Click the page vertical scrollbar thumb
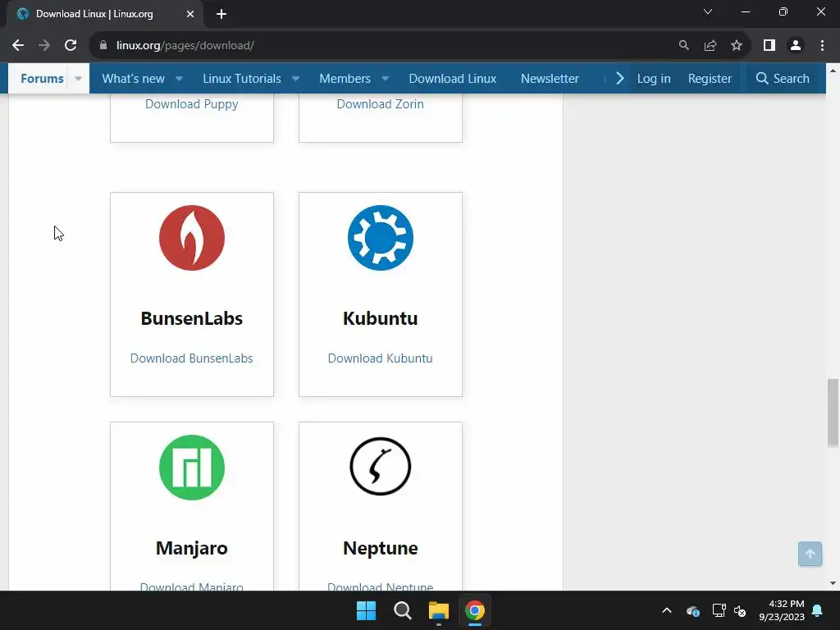Viewport: 840px width, 630px height. (x=833, y=413)
